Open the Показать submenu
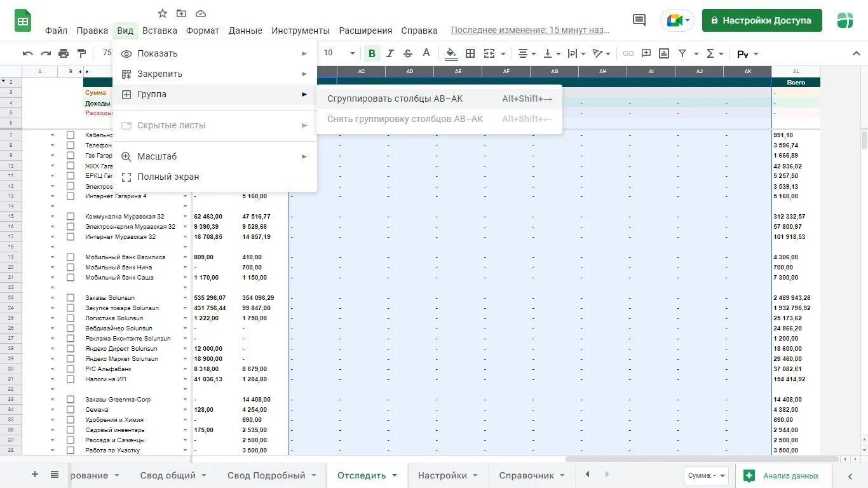This screenshot has width=868, height=488. click(x=214, y=53)
